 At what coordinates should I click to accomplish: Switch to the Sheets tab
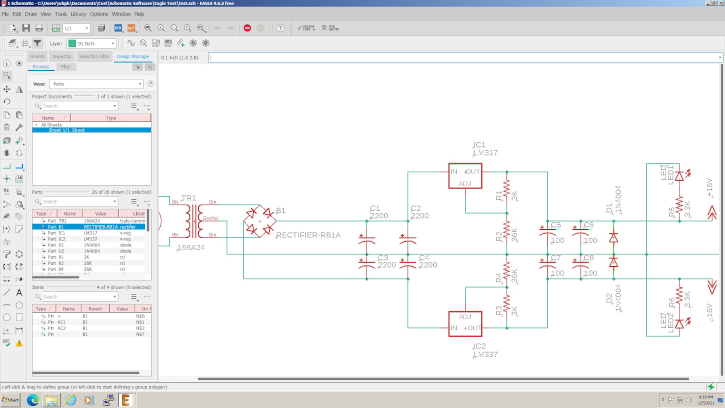37,56
